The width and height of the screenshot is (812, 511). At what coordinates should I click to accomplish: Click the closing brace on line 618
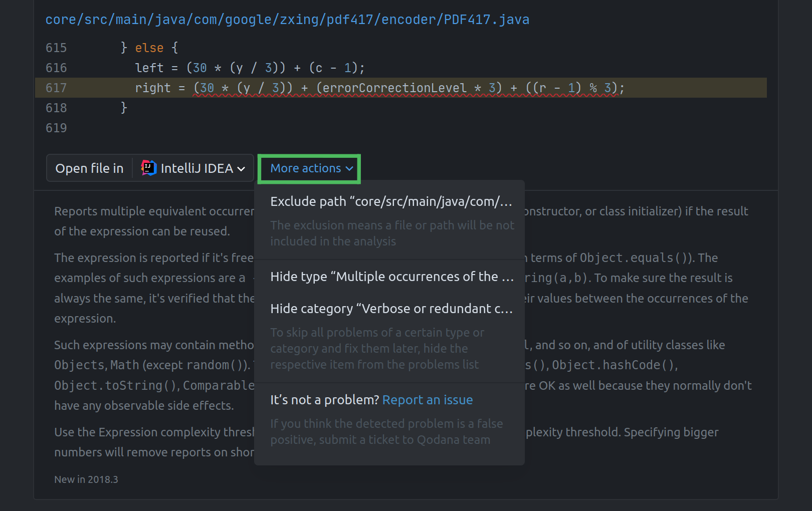click(124, 107)
